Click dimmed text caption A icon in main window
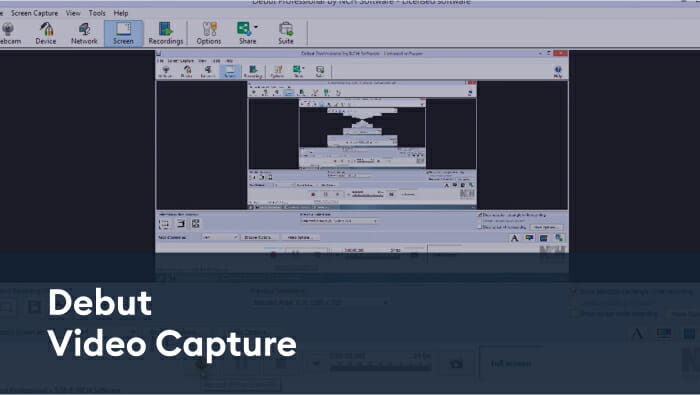 tap(638, 333)
